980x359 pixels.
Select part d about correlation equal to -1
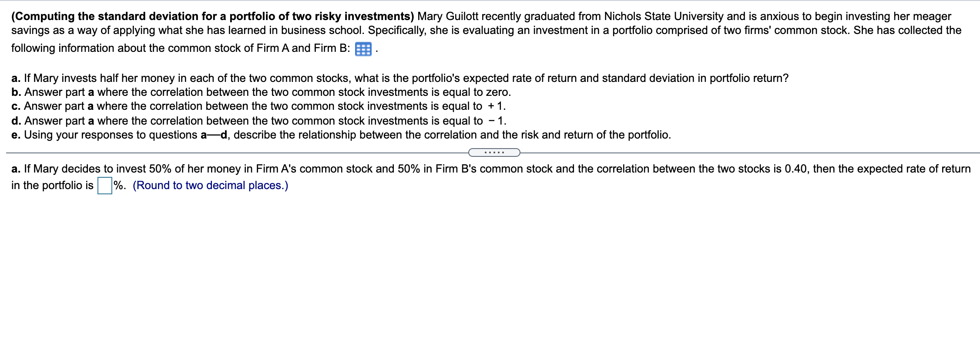261,121
